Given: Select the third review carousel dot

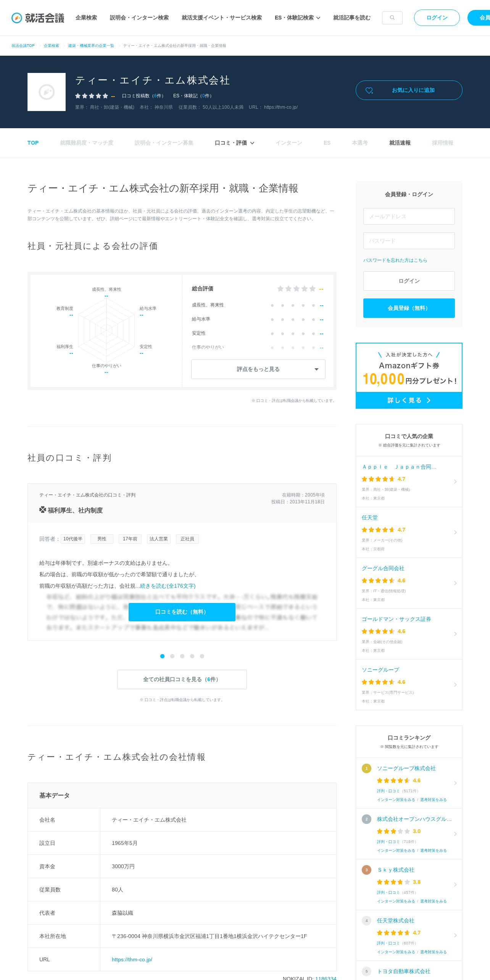Looking at the screenshot, I should tap(182, 656).
